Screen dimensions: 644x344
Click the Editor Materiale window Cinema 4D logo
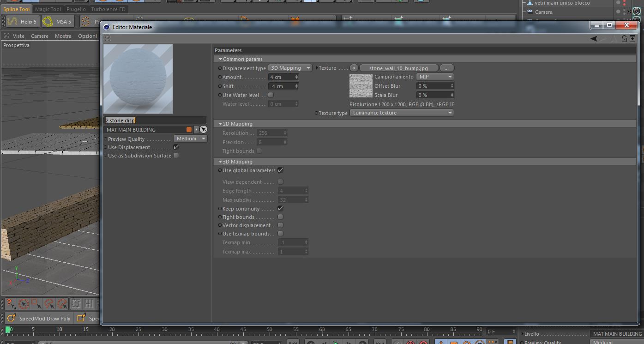tap(107, 27)
